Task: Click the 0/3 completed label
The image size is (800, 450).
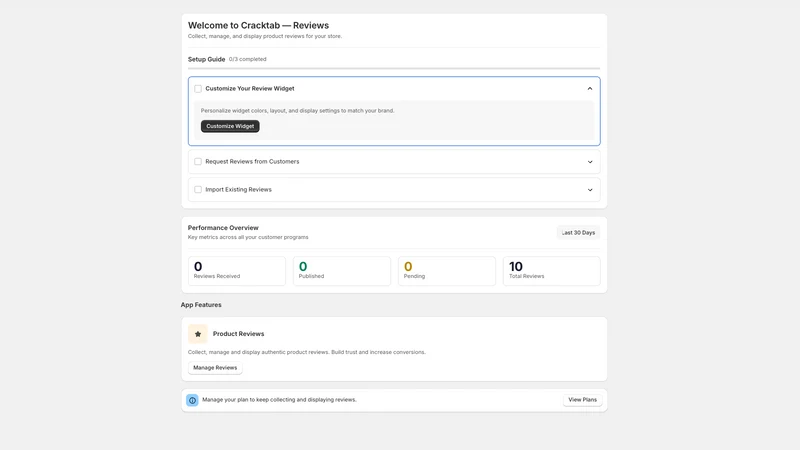Action: tap(247, 59)
